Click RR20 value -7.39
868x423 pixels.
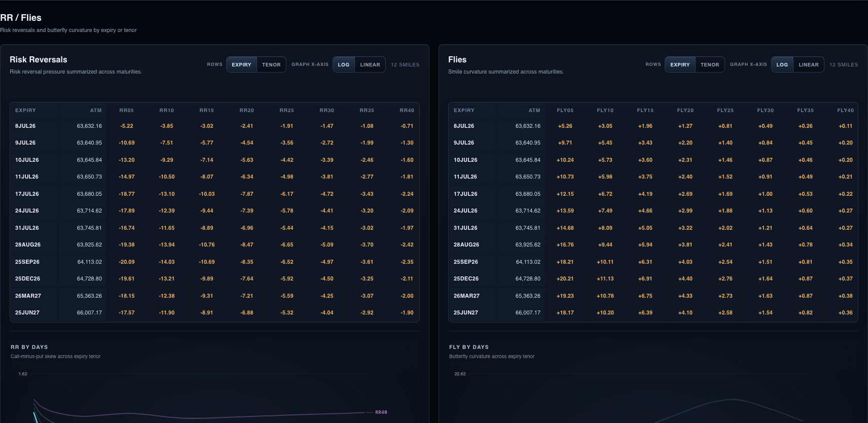pyautogui.click(x=247, y=210)
